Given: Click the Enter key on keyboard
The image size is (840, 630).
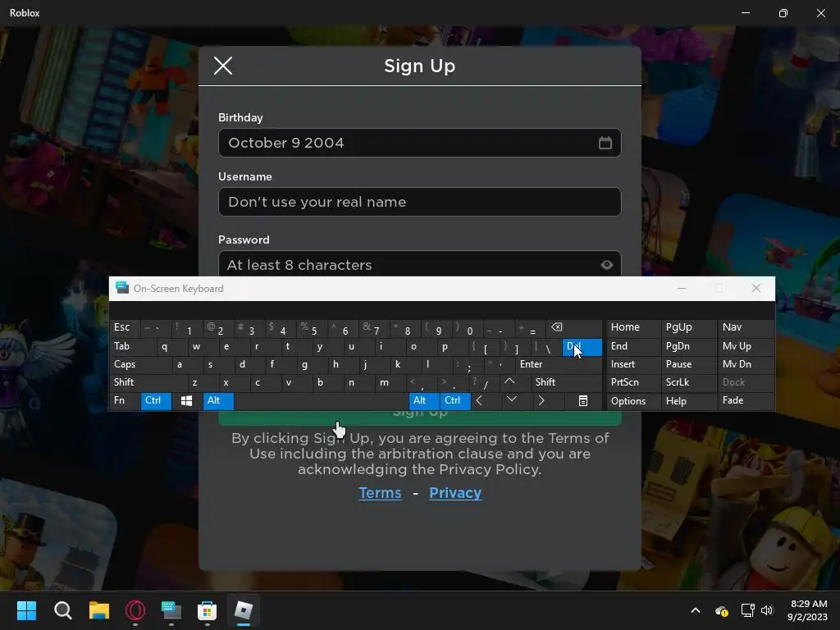Looking at the screenshot, I should click(x=559, y=364).
